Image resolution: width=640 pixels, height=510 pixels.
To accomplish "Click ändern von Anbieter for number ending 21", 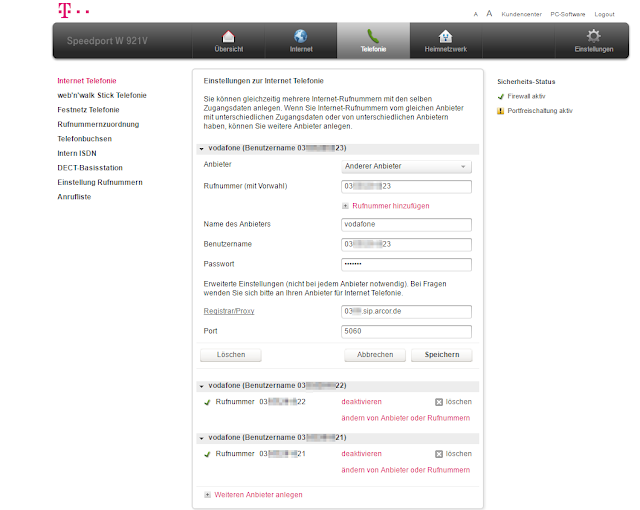I will point(406,470).
